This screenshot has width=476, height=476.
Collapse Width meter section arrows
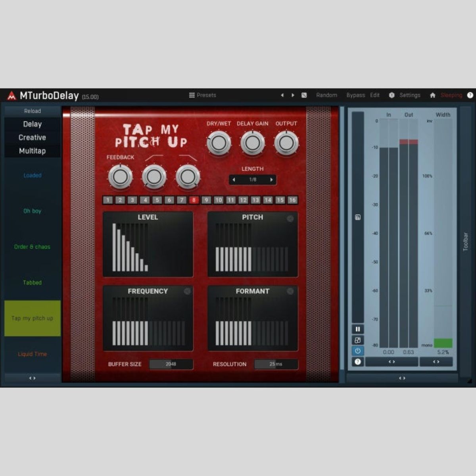click(436, 362)
